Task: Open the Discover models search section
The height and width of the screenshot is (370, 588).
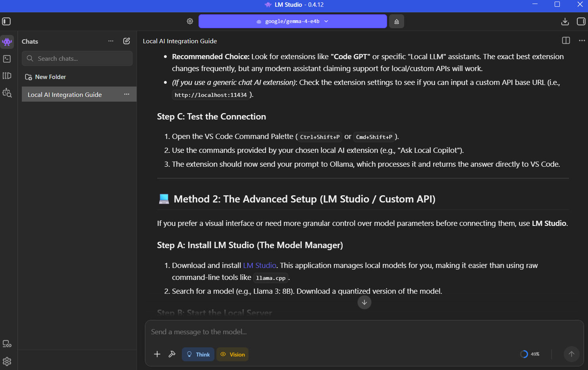Action: (7, 93)
